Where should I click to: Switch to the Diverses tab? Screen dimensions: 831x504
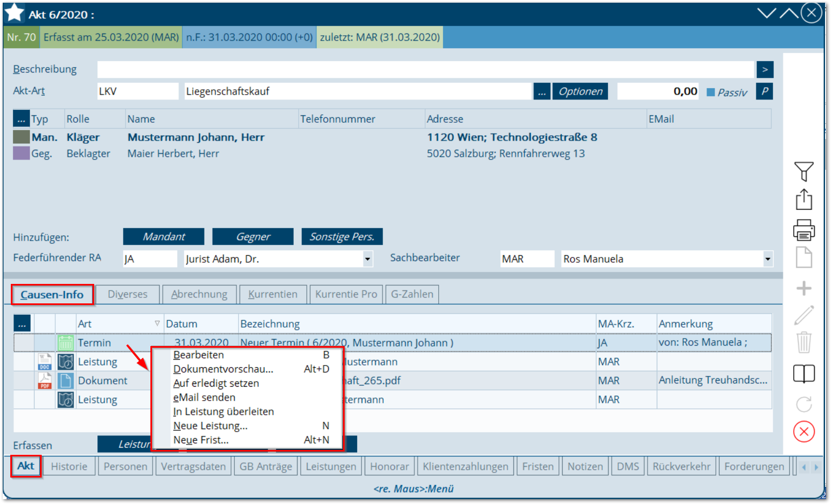128,294
